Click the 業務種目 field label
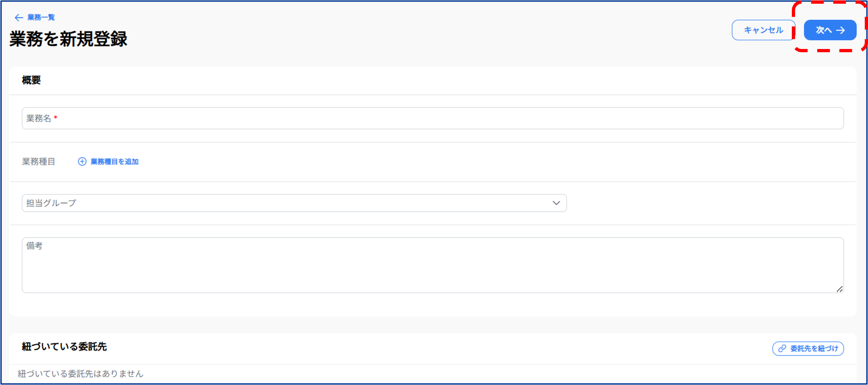Image resolution: width=868 pixels, height=385 pixels. click(39, 161)
